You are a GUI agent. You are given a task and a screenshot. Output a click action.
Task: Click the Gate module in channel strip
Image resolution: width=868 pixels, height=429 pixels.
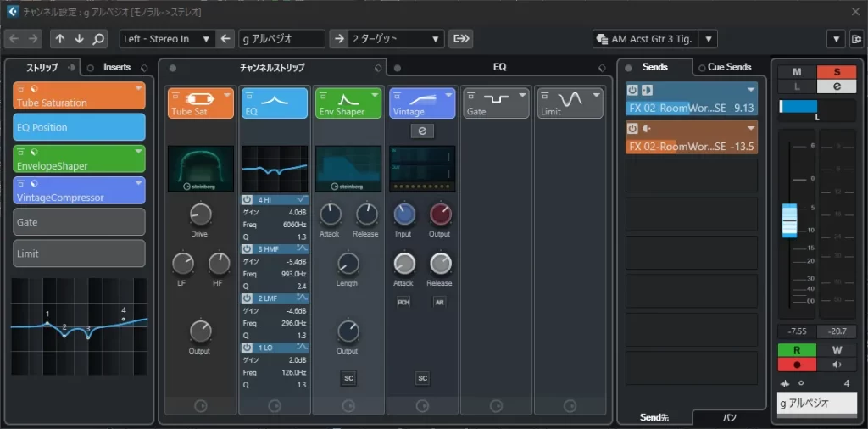click(496, 103)
